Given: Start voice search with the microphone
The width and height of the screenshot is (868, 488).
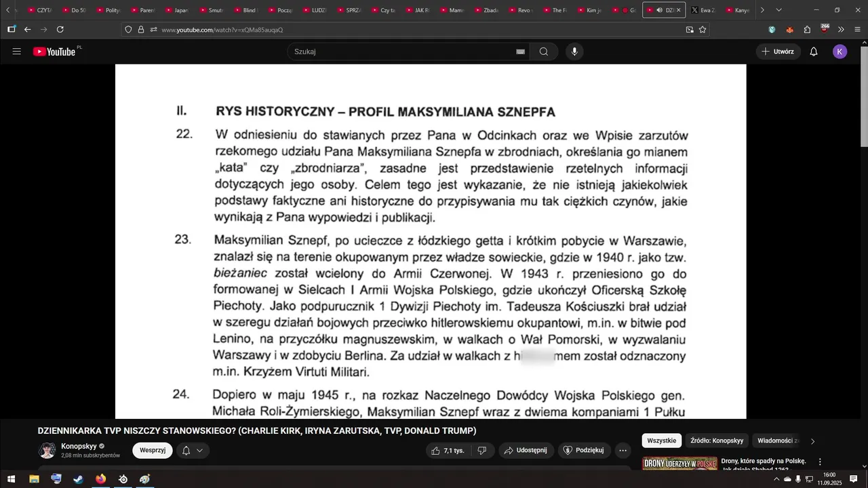Looking at the screenshot, I should pos(574,52).
